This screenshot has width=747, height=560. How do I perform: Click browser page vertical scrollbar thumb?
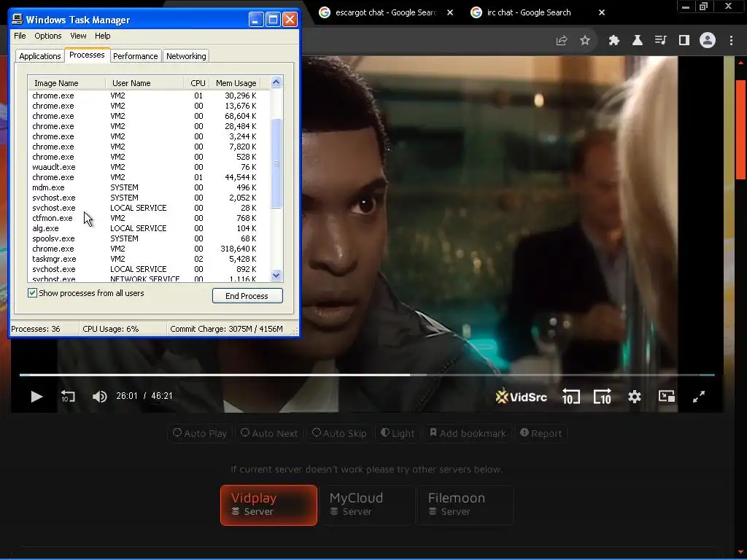coord(740,130)
